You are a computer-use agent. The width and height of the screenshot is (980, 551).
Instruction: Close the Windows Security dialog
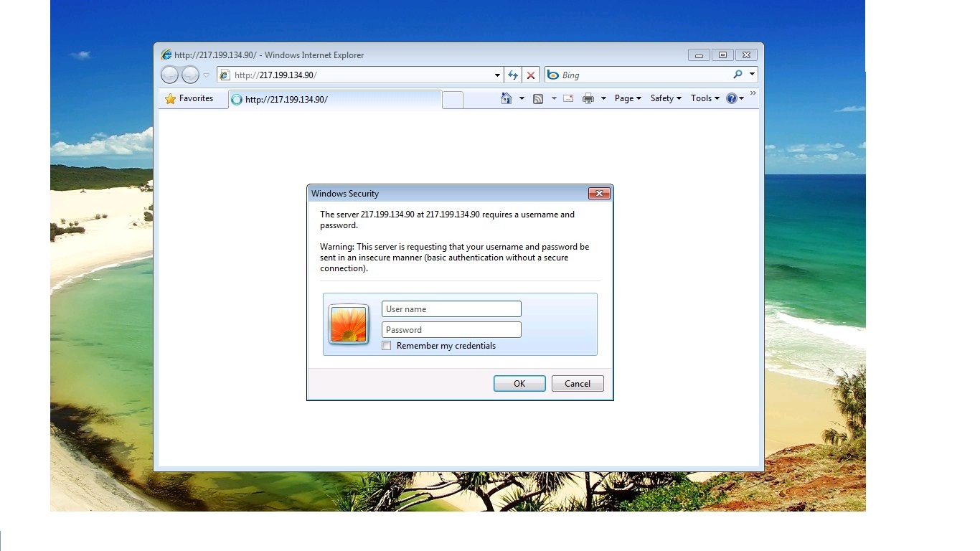[x=599, y=193]
